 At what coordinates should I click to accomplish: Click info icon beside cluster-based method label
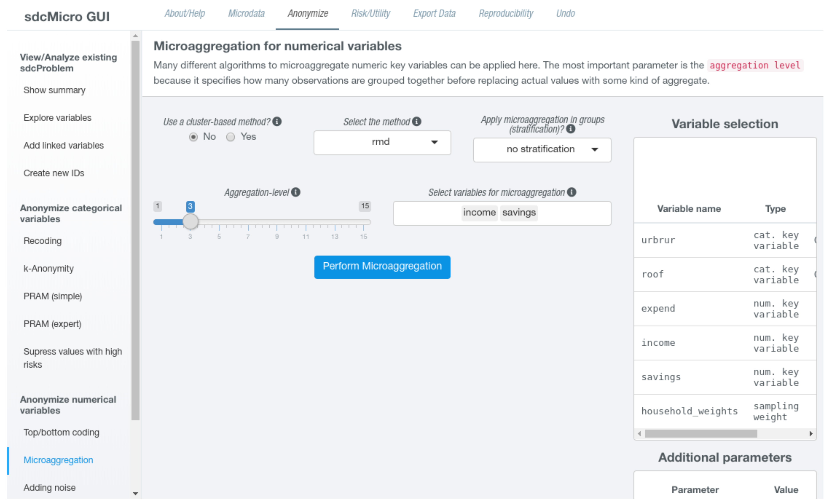pyautogui.click(x=277, y=121)
